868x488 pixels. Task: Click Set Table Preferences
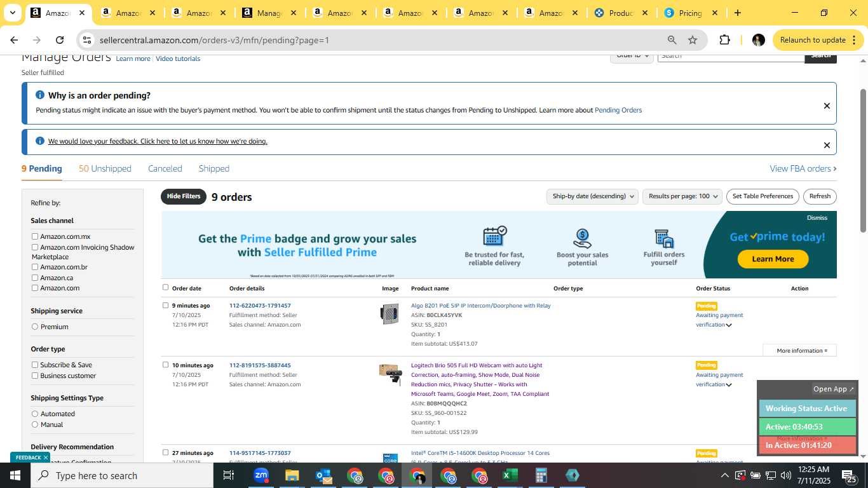point(763,196)
